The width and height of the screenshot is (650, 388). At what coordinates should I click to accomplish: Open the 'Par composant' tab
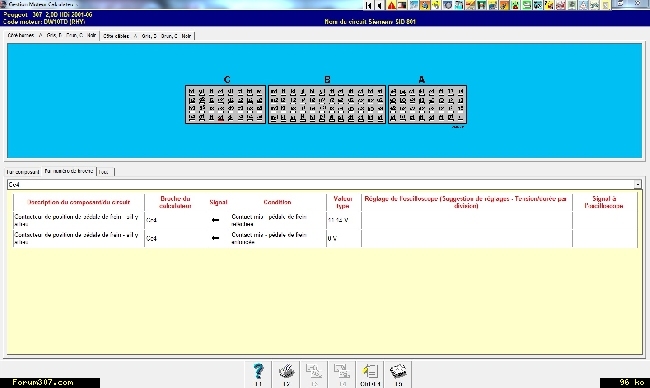point(23,172)
